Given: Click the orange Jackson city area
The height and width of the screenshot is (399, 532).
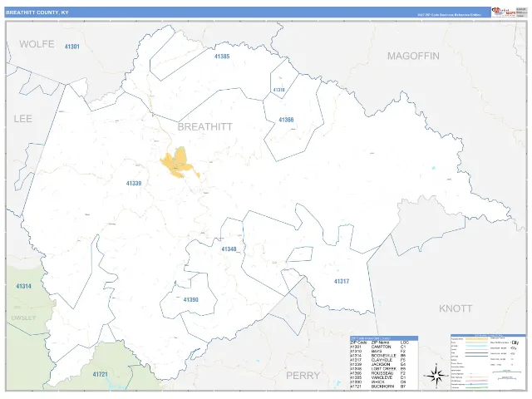Looking at the screenshot, I should coord(180,164).
